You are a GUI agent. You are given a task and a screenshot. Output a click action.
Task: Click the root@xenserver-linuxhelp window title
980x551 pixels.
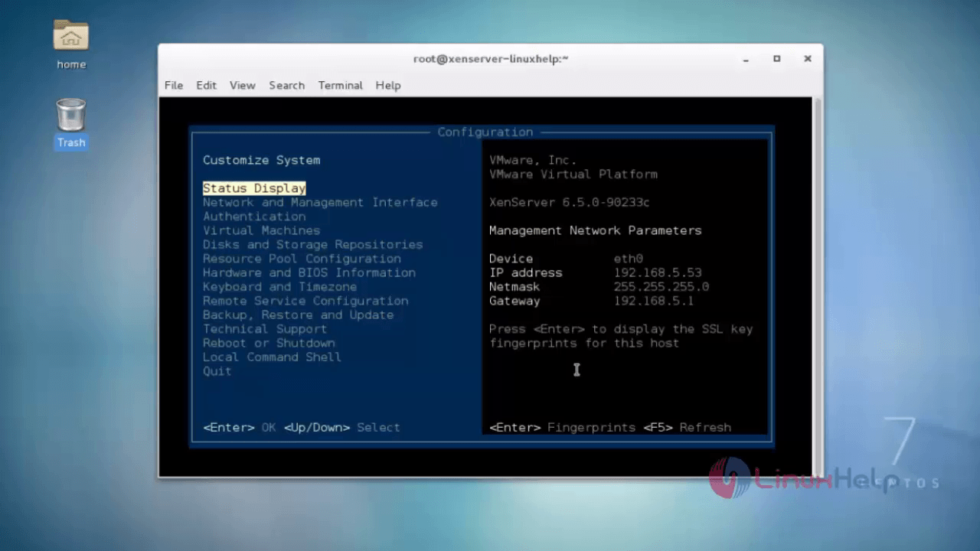pos(491,59)
